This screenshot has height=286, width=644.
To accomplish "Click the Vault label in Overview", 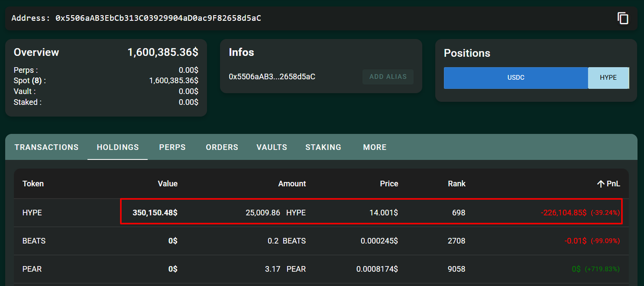I will tap(25, 91).
